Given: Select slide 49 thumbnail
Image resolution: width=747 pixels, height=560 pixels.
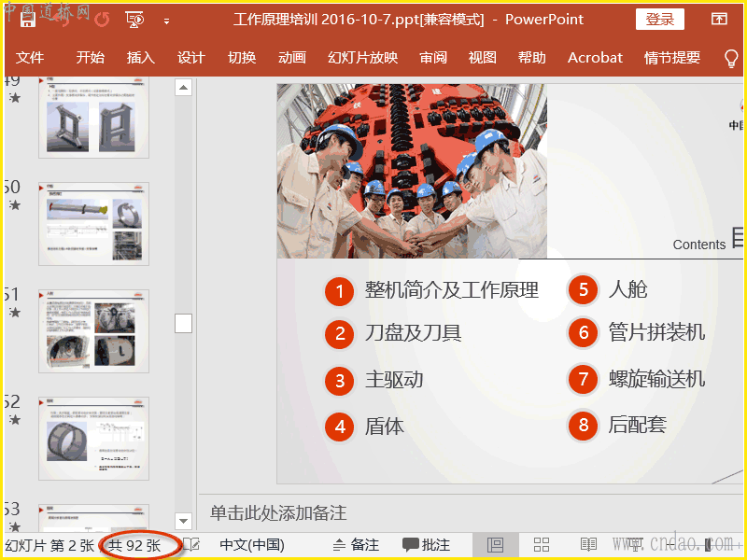Looking at the screenshot, I should click(94, 118).
